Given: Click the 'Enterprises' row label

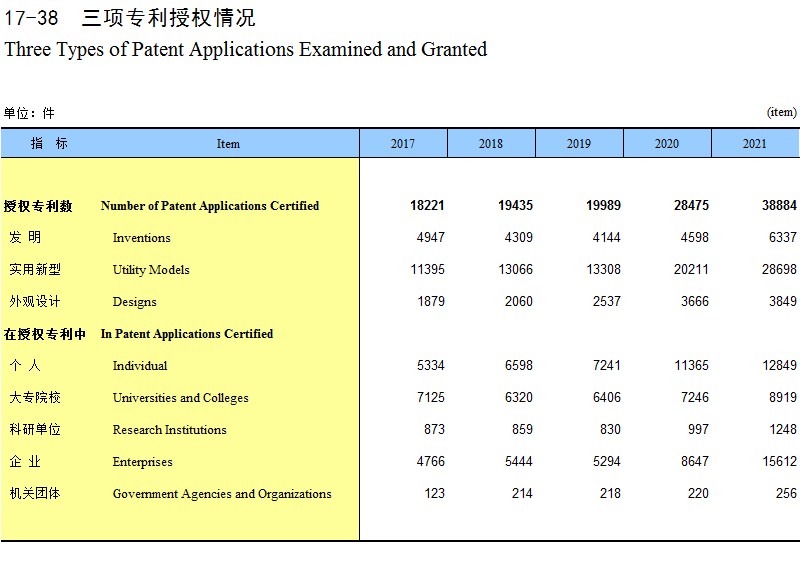Looking at the screenshot, I should (142, 462).
